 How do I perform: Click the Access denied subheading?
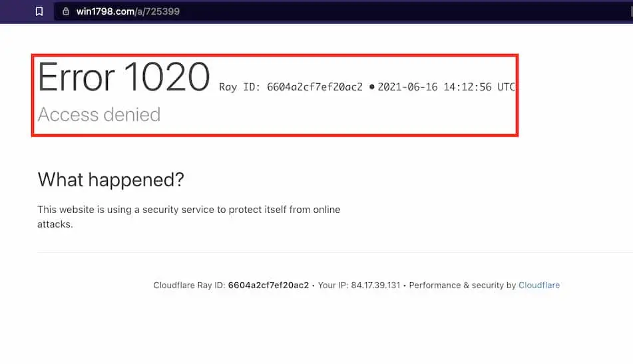coord(99,114)
